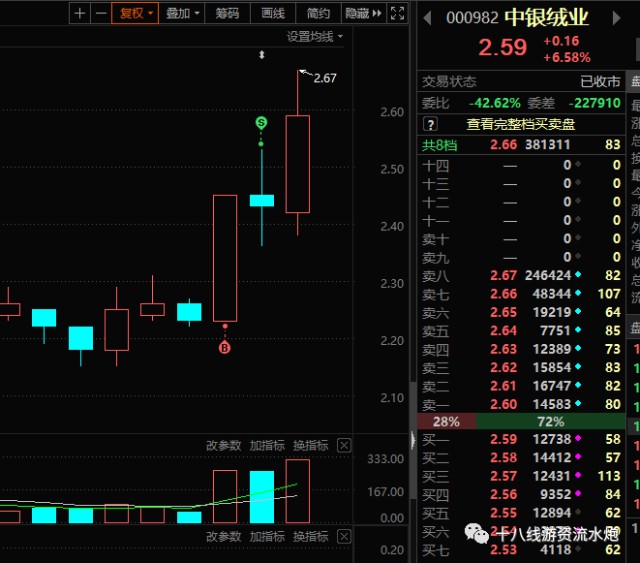The image size is (640, 563).
Task: Select 卖八 row at 2.67
Action: 521,276
